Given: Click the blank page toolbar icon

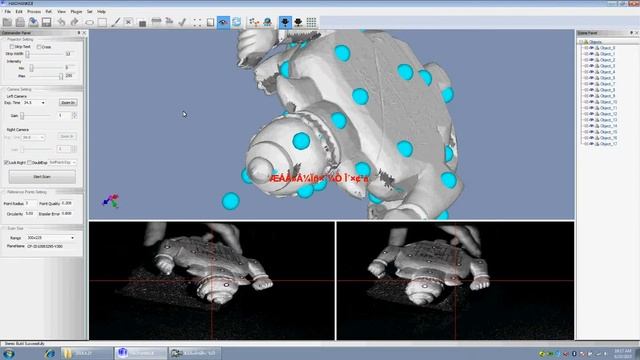Looking at the screenshot, I should point(210,22).
